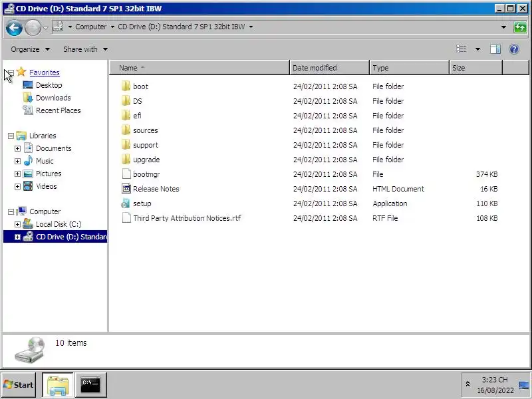Open the Share with menu

(86, 49)
